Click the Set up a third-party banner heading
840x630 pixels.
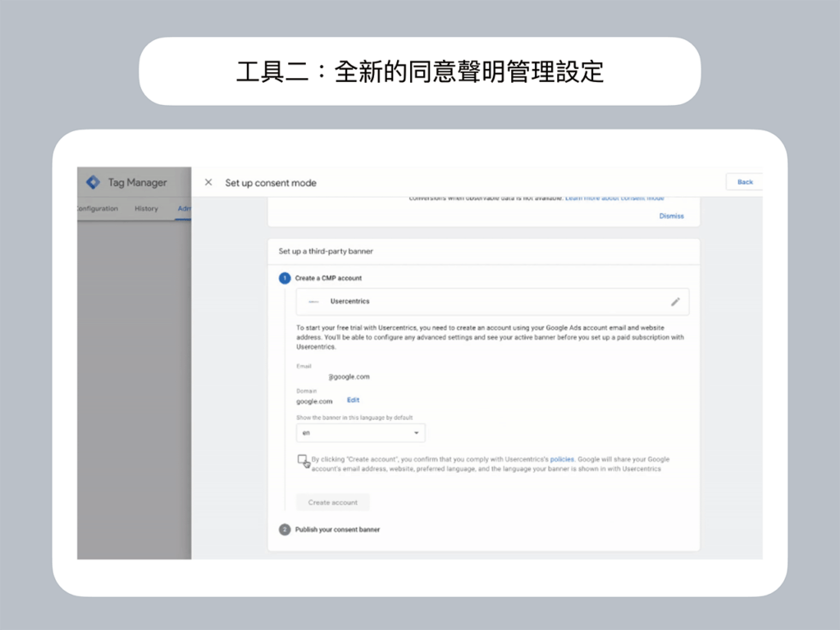pyautogui.click(x=326, y=251)
